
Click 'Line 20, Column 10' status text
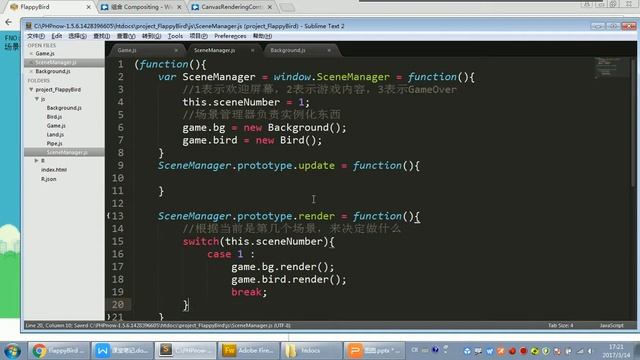tap(48, 326)
